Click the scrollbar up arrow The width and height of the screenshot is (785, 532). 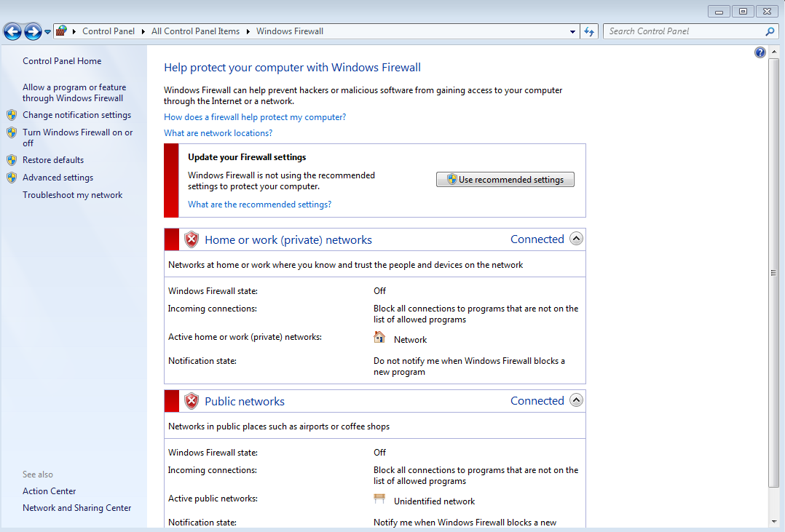tap(774, 52)
